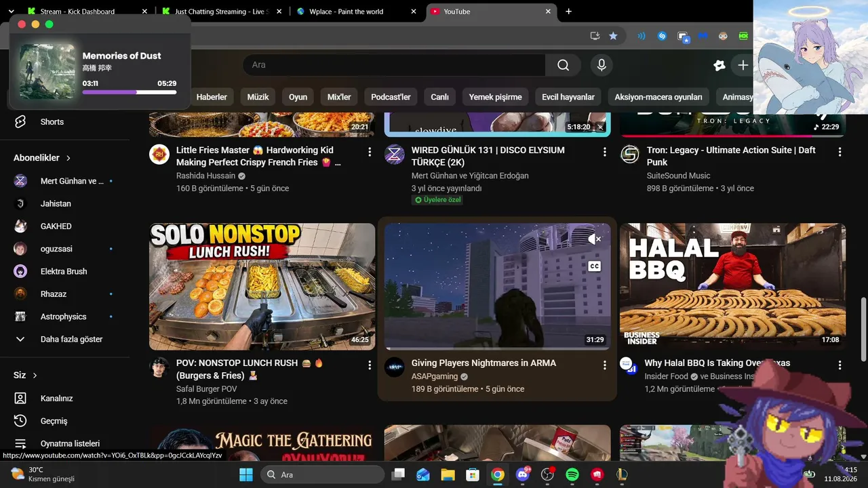Expand the Abonelikler section arrow
Screen dimensions: 868x488
(x=68, y=158)
